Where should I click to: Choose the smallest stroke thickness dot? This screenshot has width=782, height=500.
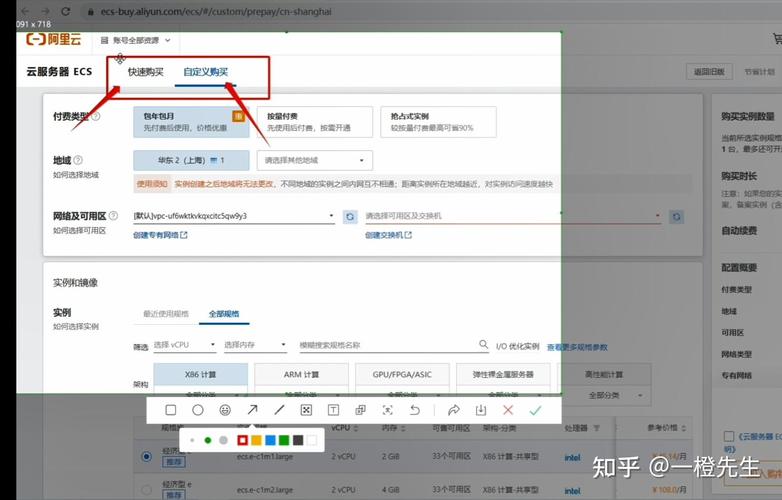point(192,440)
